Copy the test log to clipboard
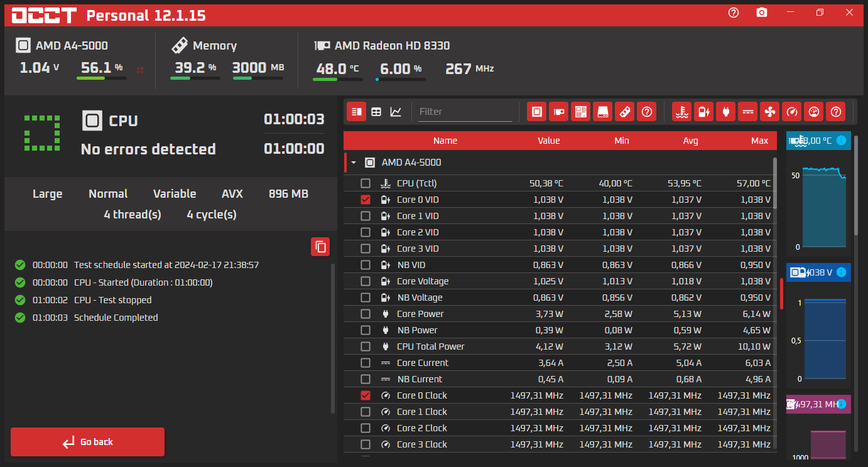Image resolution: width=868 pixels, height=467 pixels. 320,247
